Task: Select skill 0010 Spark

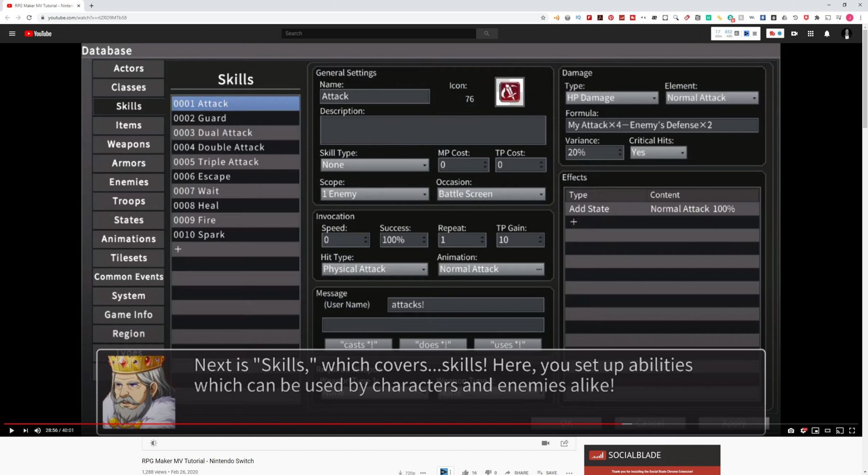Action: 235,235
